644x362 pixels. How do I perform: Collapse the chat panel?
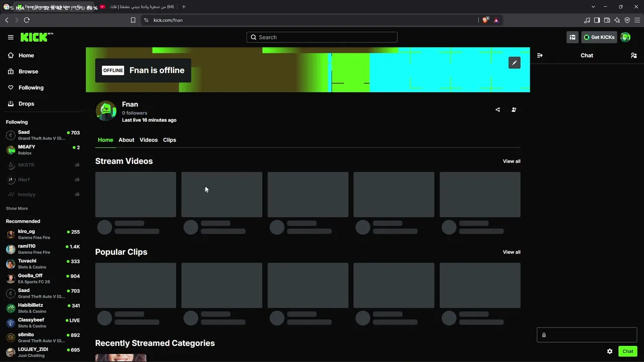coord(540,55)
